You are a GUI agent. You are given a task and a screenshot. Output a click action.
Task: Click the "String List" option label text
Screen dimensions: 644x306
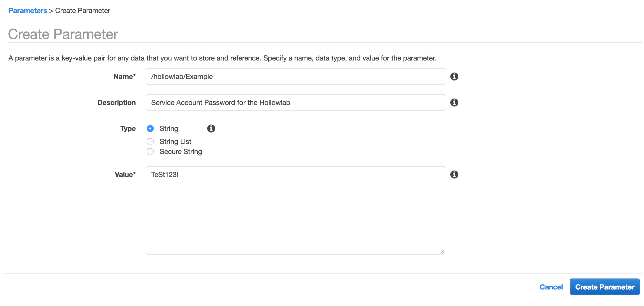coord(175,141)
